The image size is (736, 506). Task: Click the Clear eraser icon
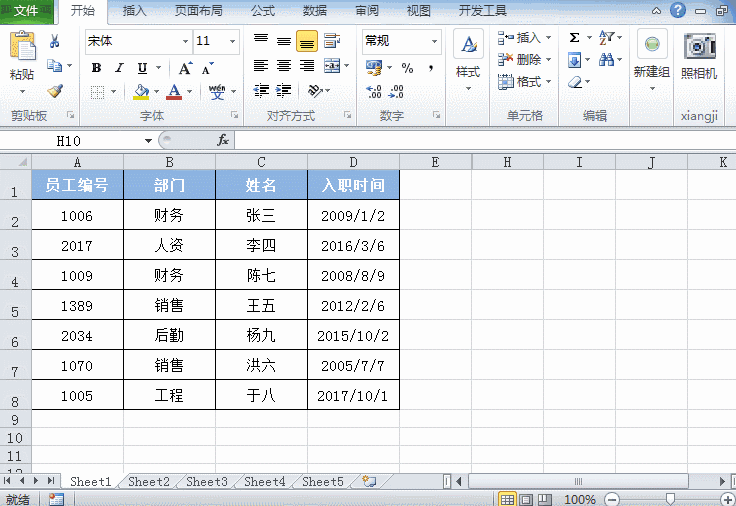click(x=575, y=82)
